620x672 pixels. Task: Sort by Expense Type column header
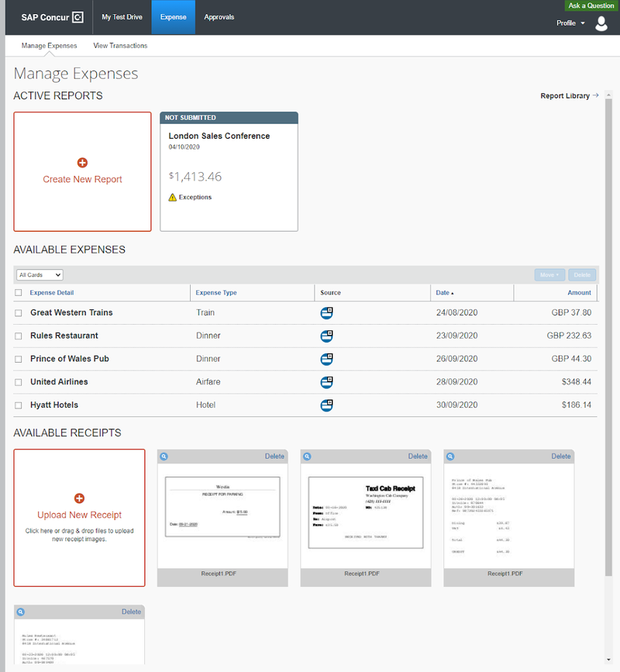coord(216,293)
